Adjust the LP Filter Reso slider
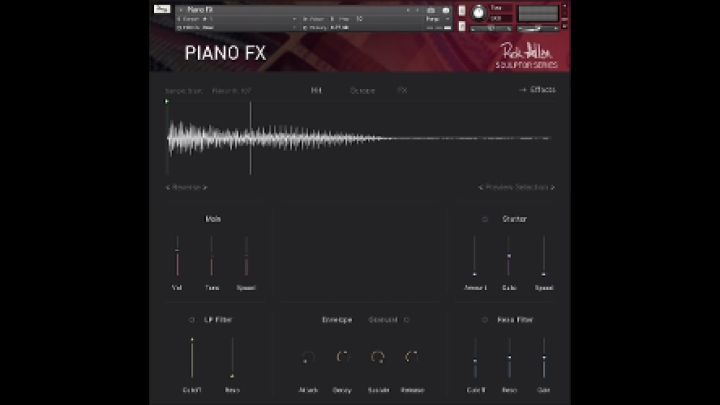The image size is (720, 405). coord(232,358)
